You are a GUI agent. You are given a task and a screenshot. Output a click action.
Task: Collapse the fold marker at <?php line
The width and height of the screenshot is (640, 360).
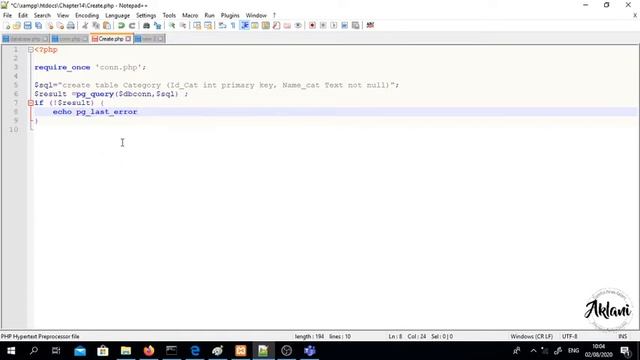[31, 50]
